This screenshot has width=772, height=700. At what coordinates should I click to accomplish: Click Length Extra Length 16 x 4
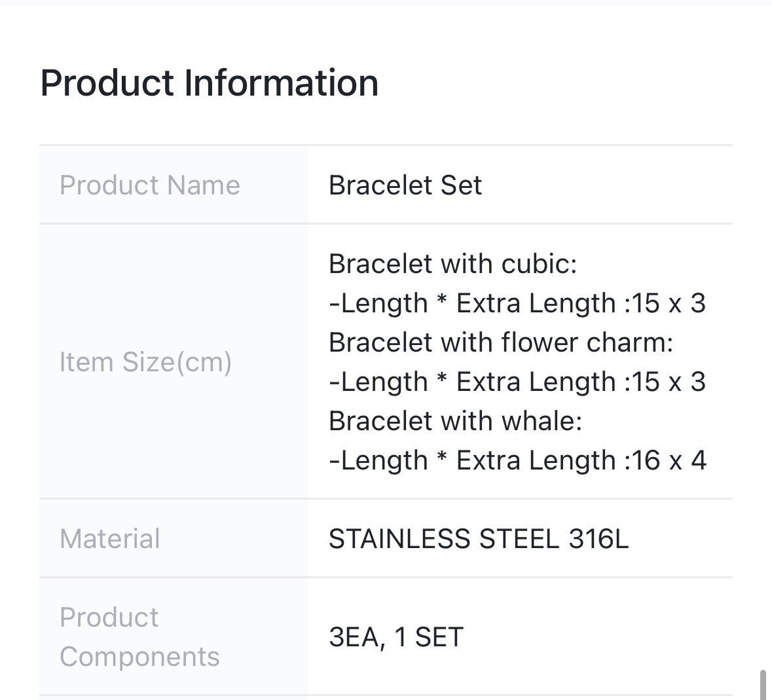[x=517, y=460]
